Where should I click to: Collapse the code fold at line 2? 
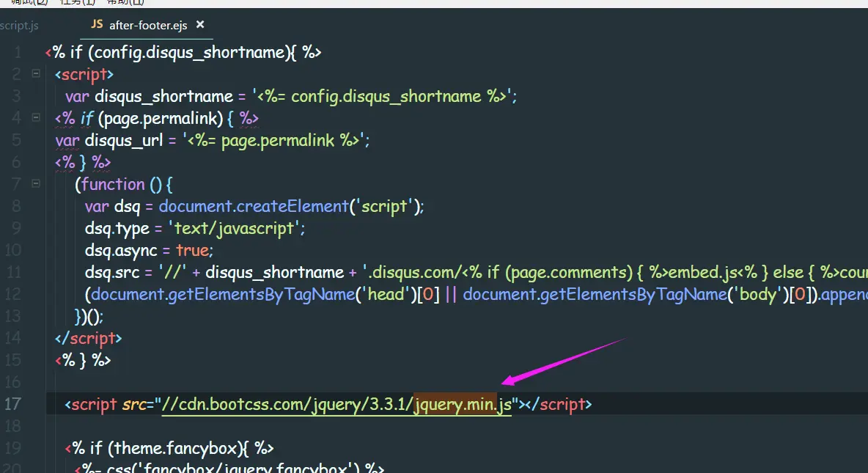pos(36,73)
